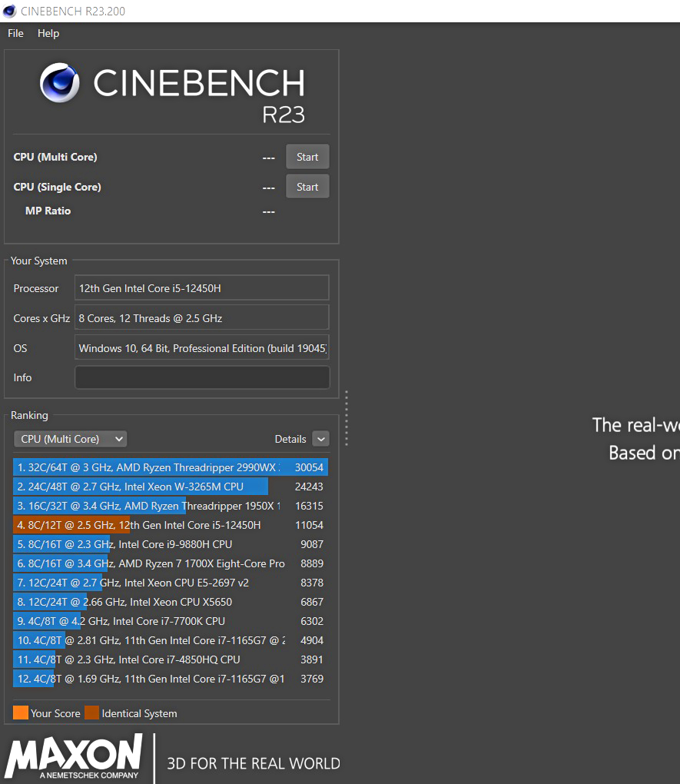The height and width of the screenshot is (784, 680).
Task: Click the Cinebench title bar app icon
Action: (x=9, y=11)
